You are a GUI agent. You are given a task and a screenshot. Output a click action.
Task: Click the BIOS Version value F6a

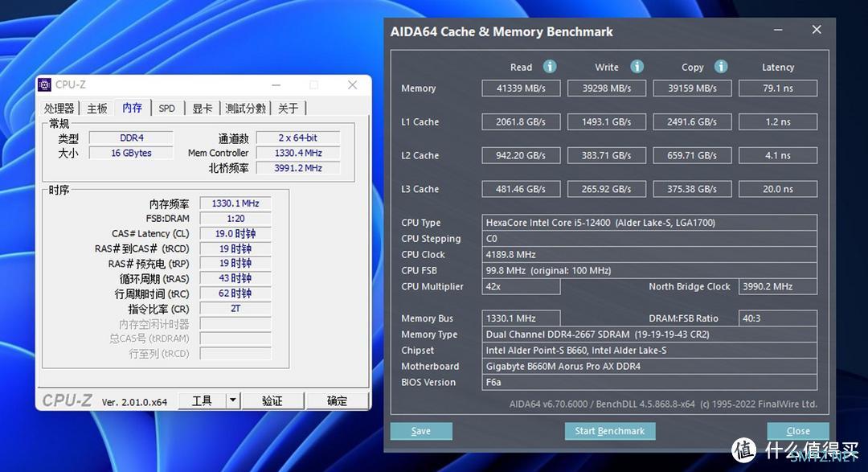tap(649, 382)
